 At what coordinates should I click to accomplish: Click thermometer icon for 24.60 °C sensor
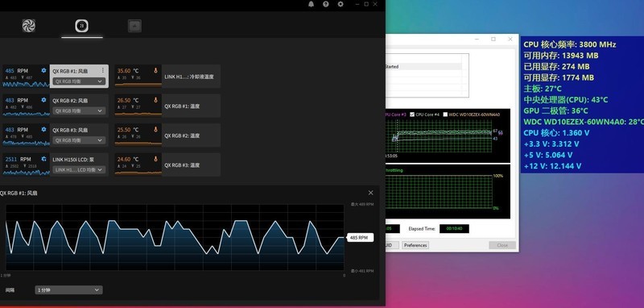[155, 159]
